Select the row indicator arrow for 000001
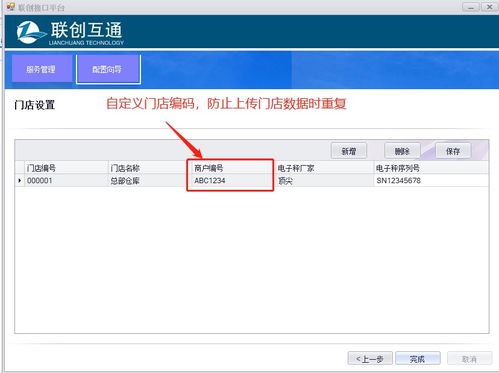 point(20,180)
